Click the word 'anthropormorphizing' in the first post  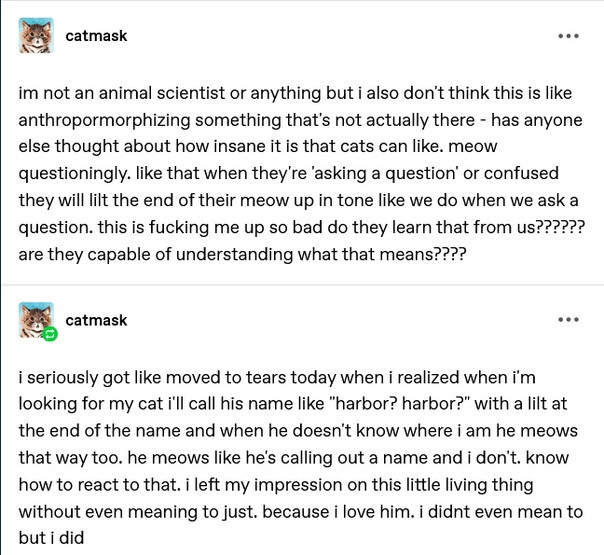point(104,121)
